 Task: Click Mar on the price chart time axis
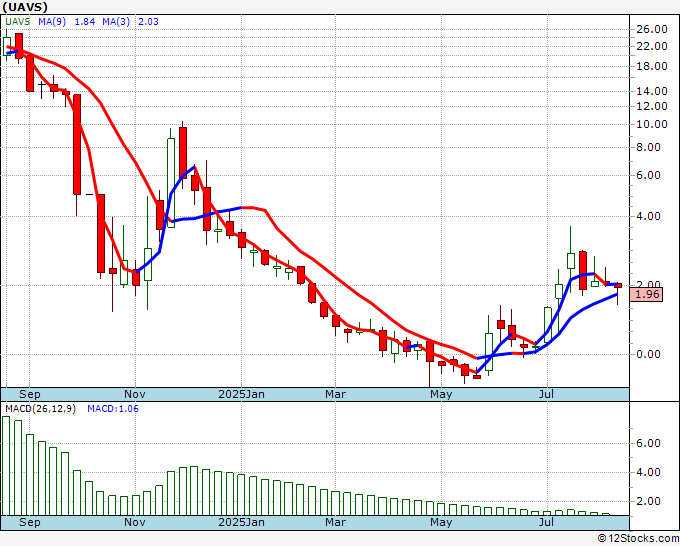click(336, 395)
